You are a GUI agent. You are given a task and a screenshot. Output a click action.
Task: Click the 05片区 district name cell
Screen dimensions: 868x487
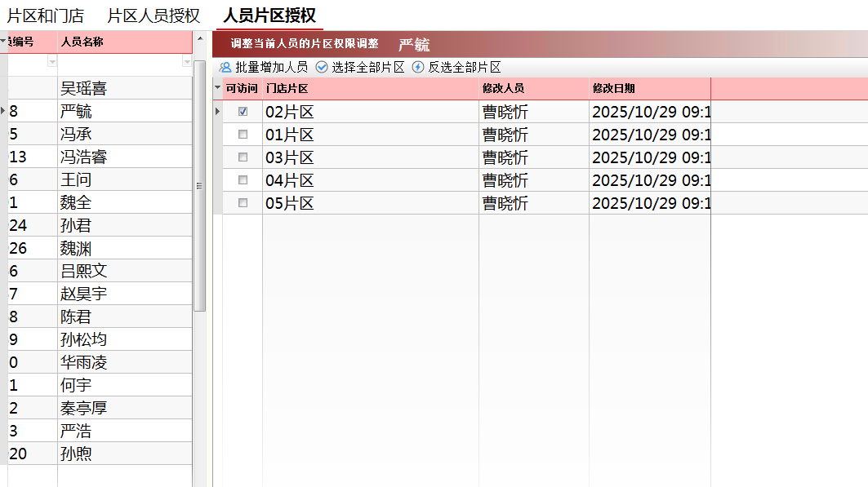371,203
